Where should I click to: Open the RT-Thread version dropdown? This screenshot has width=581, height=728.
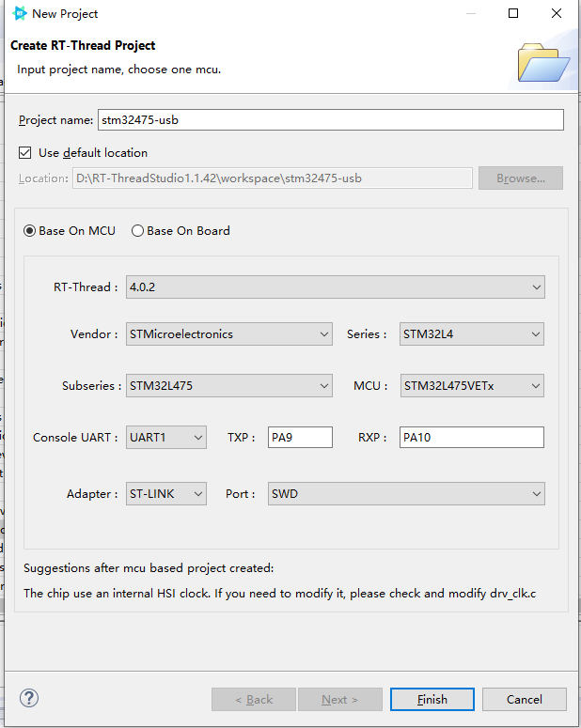tap(335, 287)
